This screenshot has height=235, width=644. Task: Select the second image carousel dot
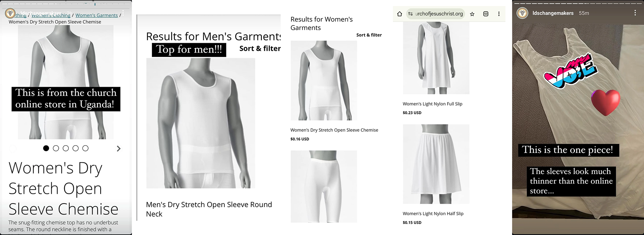click(x=56, y=148)
